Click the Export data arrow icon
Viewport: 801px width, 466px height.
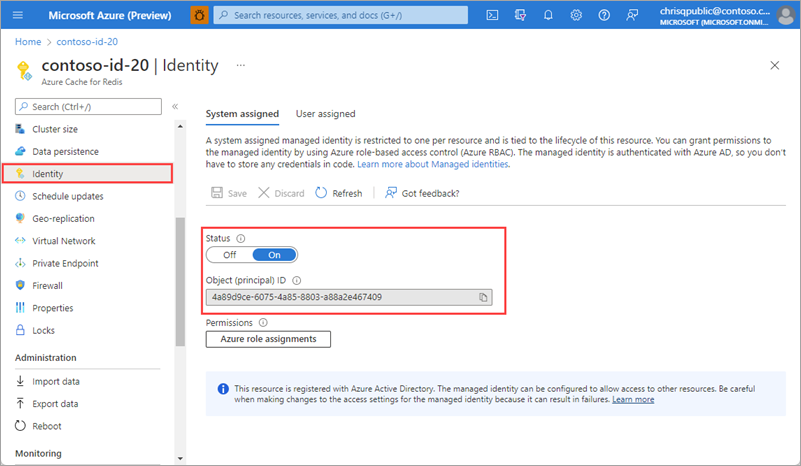(20, 403)
